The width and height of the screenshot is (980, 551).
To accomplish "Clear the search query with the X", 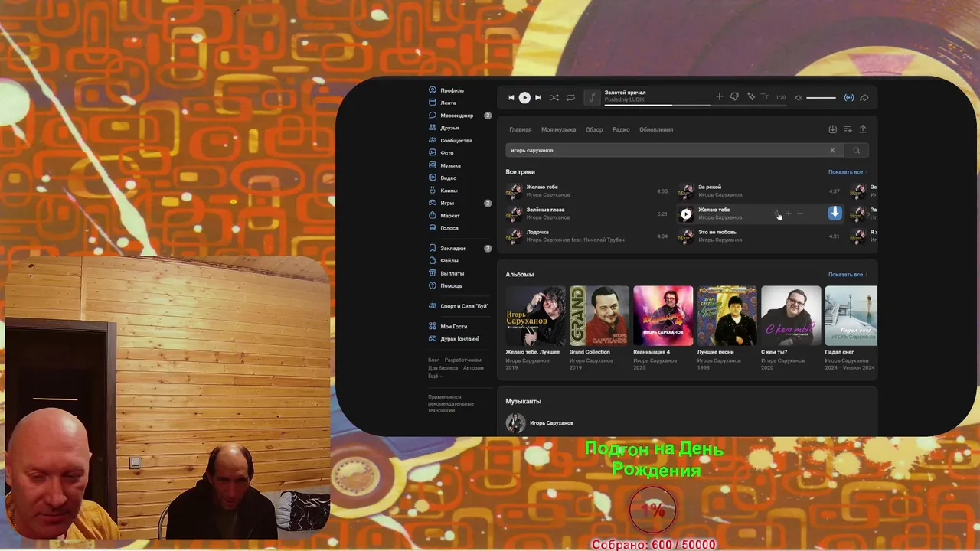I will [832, 150].
